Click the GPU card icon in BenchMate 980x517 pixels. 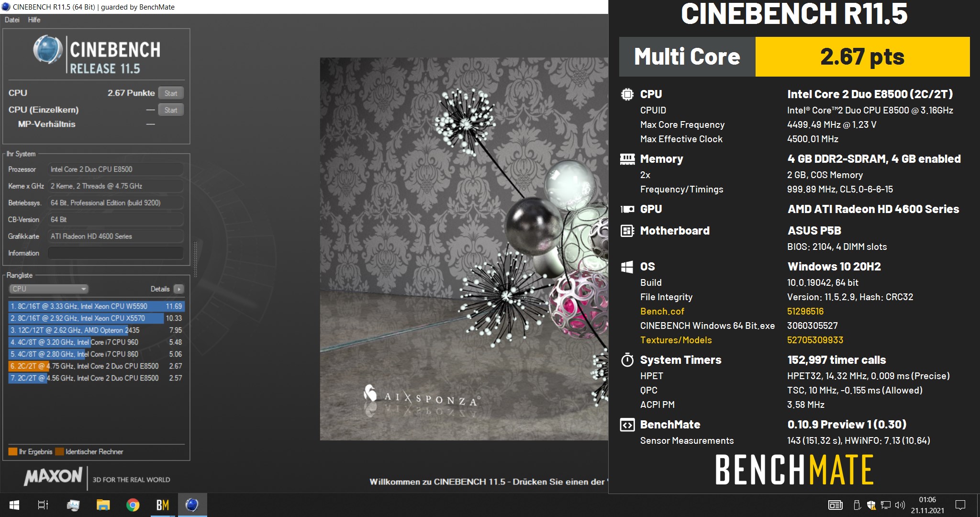627,209
